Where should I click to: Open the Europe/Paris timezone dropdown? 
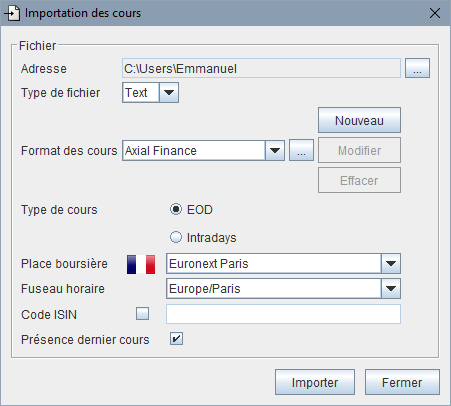pos(391,288)
